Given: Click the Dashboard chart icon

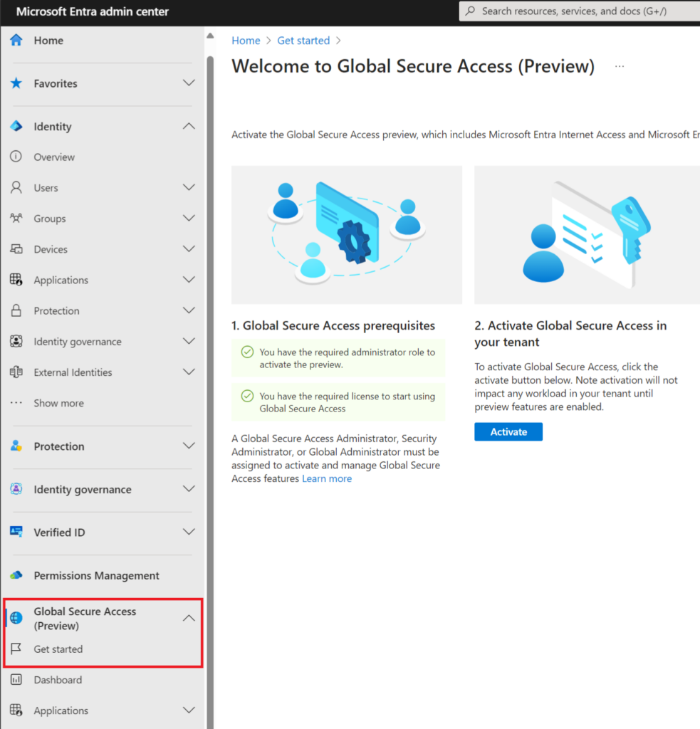Looking at the screenshot, I should tap(16, 679).
